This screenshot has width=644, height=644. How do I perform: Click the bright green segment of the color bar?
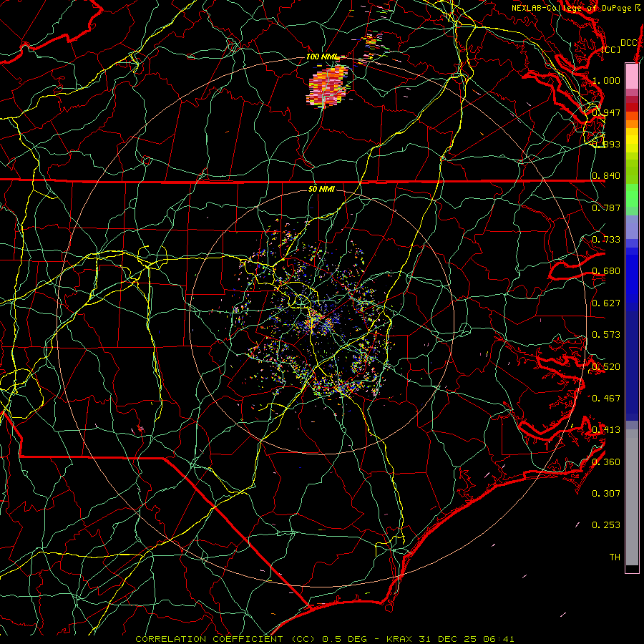632,195
